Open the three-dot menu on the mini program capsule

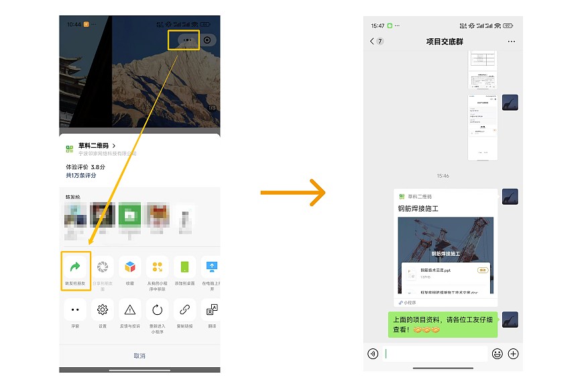click(x=187, y=40)
